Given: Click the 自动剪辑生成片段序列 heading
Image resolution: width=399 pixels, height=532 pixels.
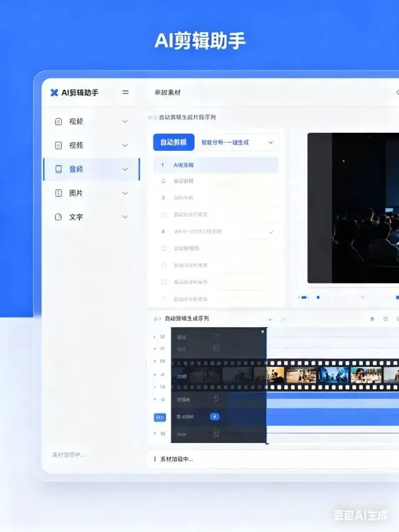Looking at the screenshot, I should pos(187,117).
